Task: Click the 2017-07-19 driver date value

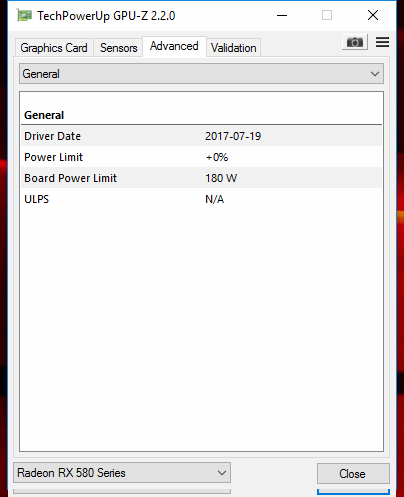Action: tap(233, 136)
